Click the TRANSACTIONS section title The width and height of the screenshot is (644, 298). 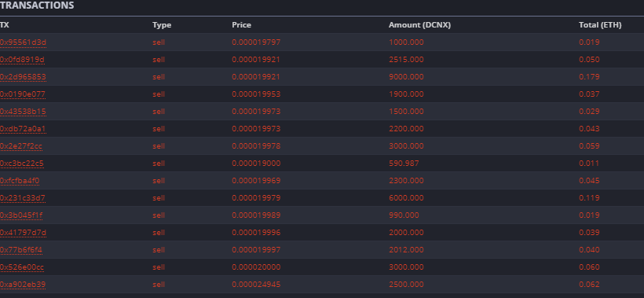pos(37,6)
